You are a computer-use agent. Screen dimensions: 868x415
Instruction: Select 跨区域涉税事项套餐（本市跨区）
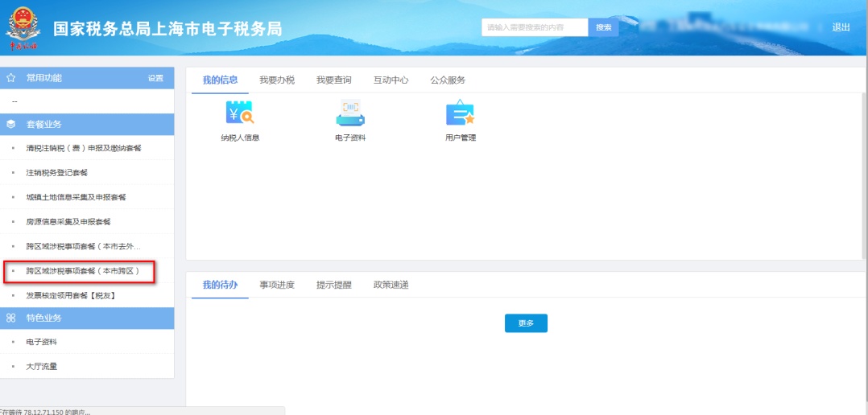pos(83,271)
